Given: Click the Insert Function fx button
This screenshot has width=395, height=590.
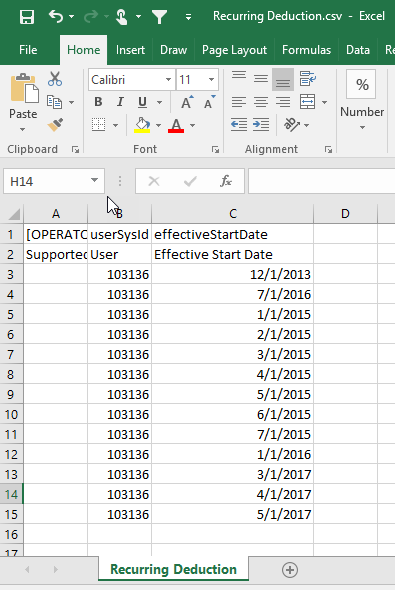Looking at the screenshot, I should [x=226, y=181].
